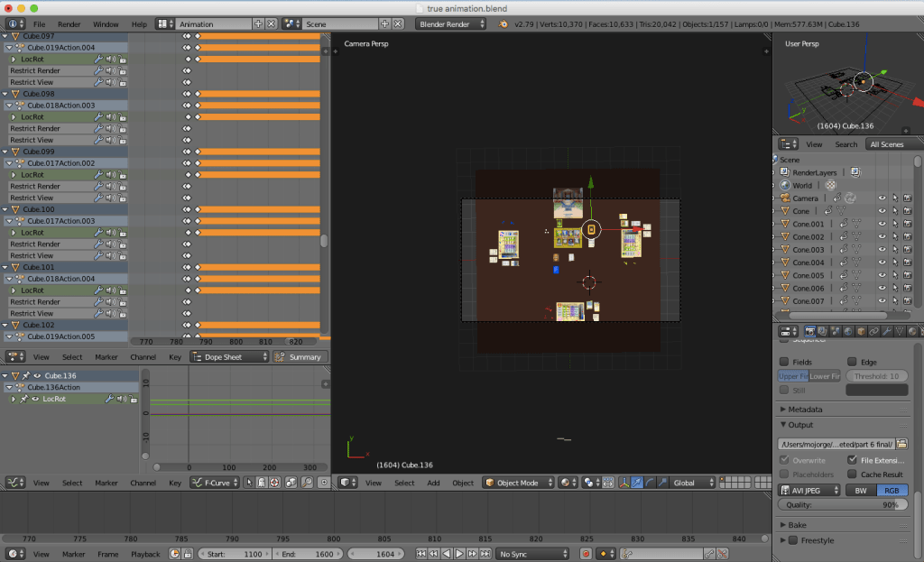Viewport: 924px width, 562px height.
Task: Jump to the end frame in timeline
Action: point(485,554)
